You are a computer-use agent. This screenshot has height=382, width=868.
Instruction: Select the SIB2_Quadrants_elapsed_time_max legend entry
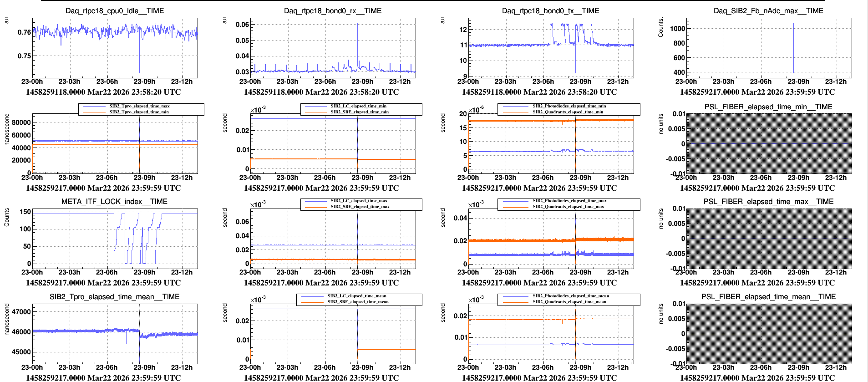[x=569, y=207]
